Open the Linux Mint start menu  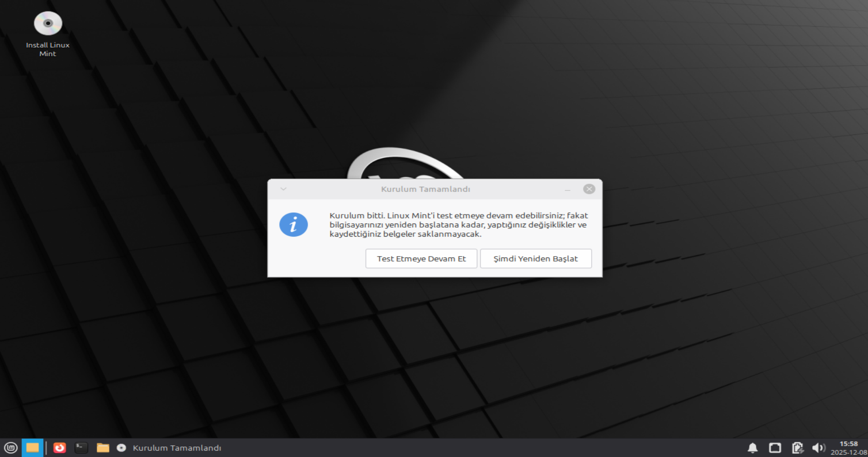[10, 448]
